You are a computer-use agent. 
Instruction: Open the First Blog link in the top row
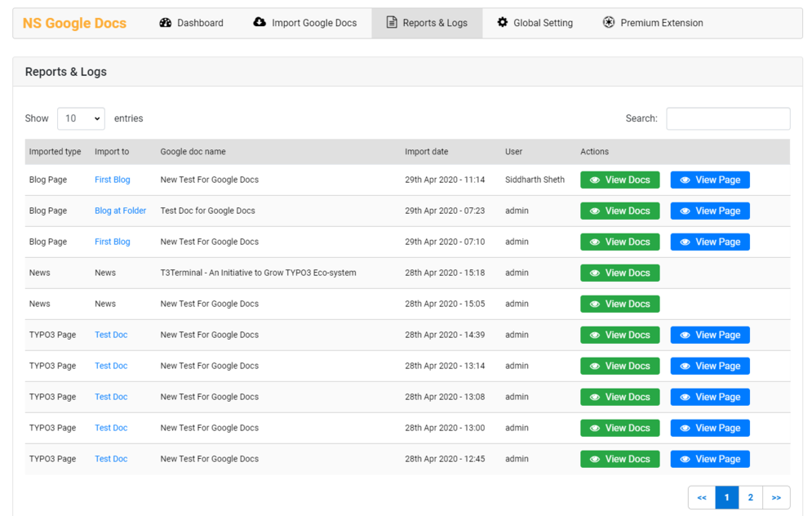pyautogui.click(x=112, y=180)
